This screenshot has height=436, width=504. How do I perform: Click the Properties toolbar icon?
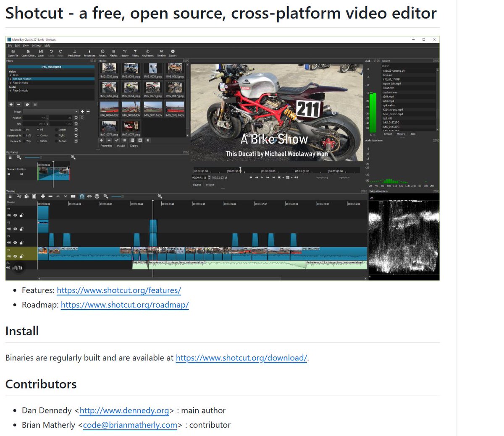[x=89, y=53]
